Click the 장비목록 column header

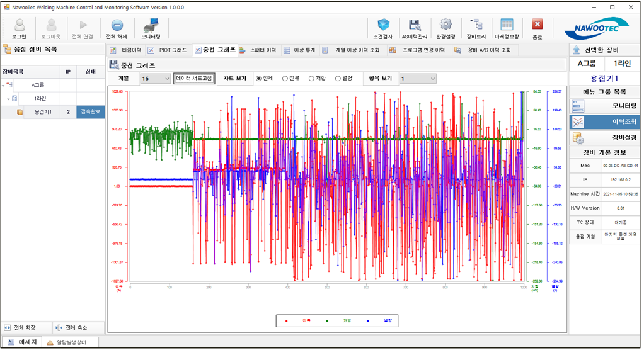pyautogui.click(x=31, y=72)
